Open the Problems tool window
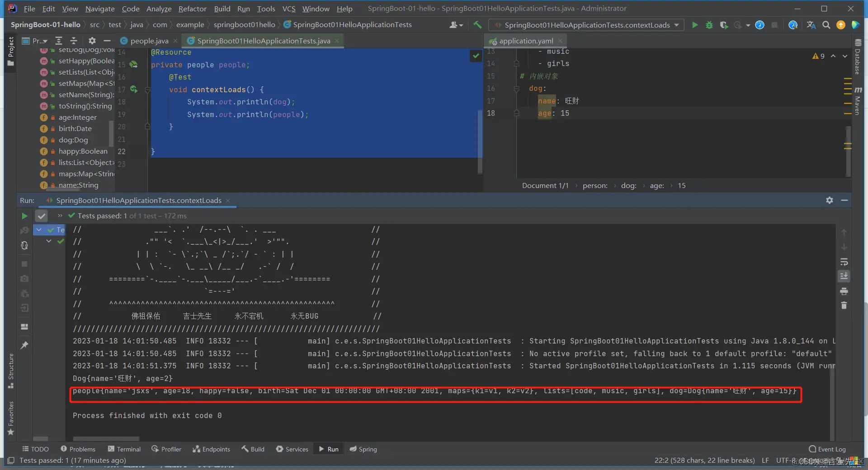Viewport: 868px width, 470px height. tap(78, 449)
